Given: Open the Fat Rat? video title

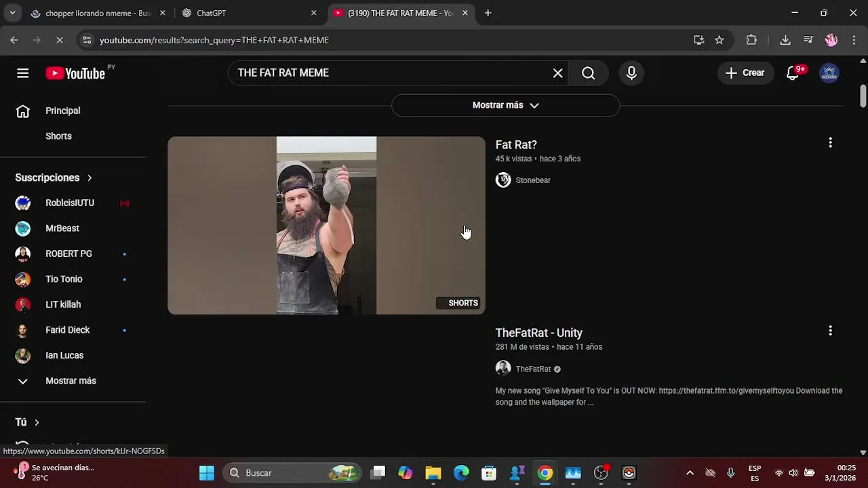Looking at the screenshot, I should 516,145.
